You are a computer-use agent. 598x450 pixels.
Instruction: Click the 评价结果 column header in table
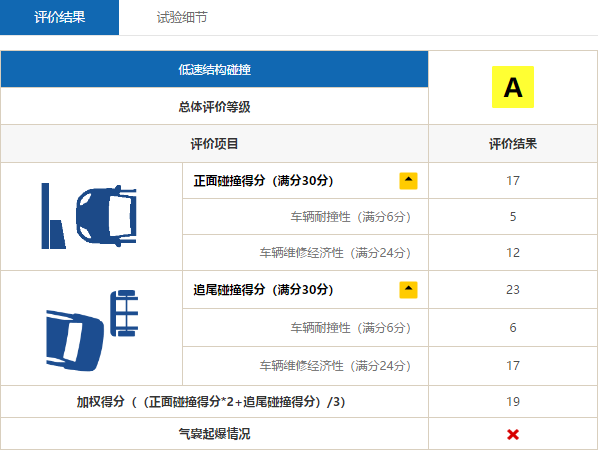point(513,144)
